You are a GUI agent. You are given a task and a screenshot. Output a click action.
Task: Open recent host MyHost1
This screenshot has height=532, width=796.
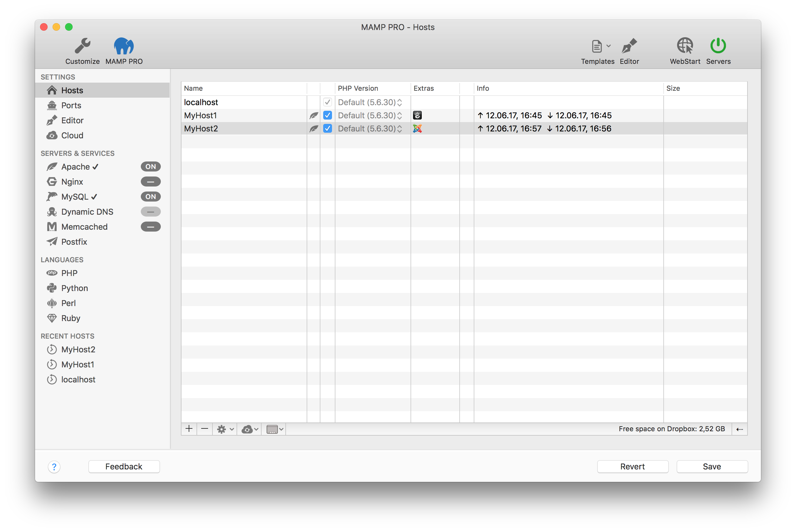102,364
